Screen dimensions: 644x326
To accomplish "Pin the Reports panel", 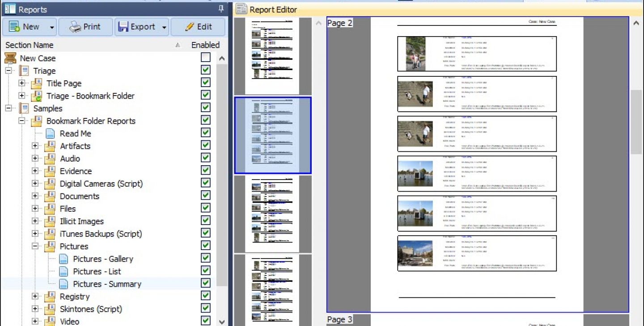I will pyautogui.click(x=221, y=9).
